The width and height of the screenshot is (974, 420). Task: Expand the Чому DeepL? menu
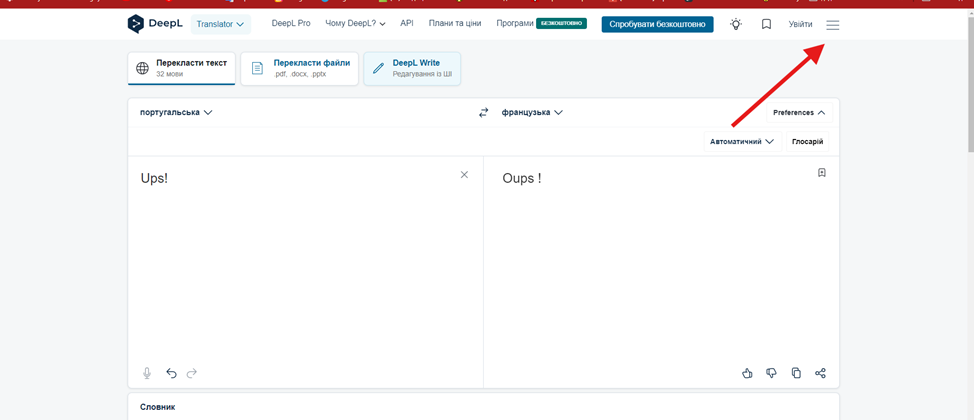pos(355,24)
